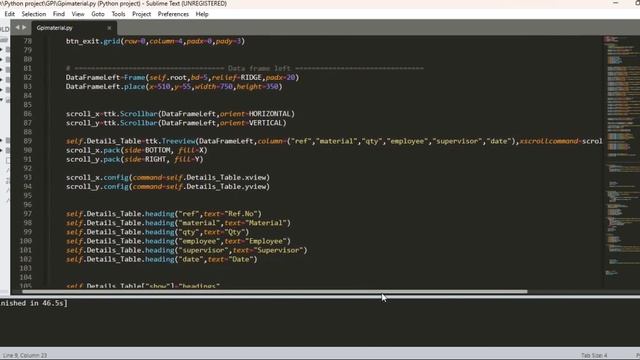Click the Treeview code on line 89
Viewport: 640px width, 360px height.
(334, 141)
